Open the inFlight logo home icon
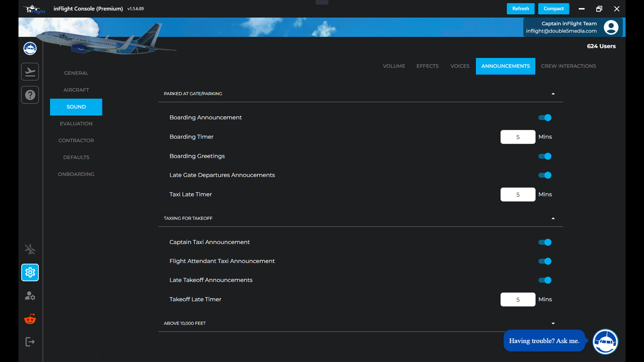This screenshot has height=362, width=644. pos(30,48)
